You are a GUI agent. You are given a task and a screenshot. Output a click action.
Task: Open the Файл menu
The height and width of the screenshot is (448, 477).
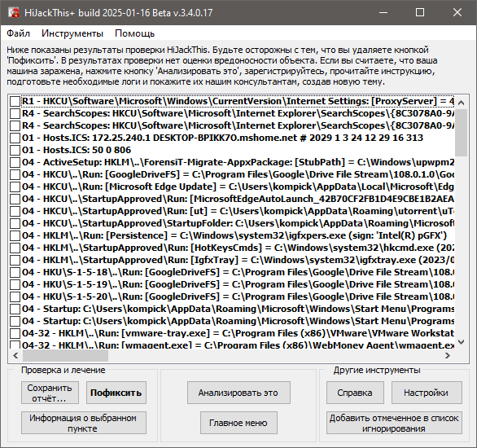coord(18,33)
